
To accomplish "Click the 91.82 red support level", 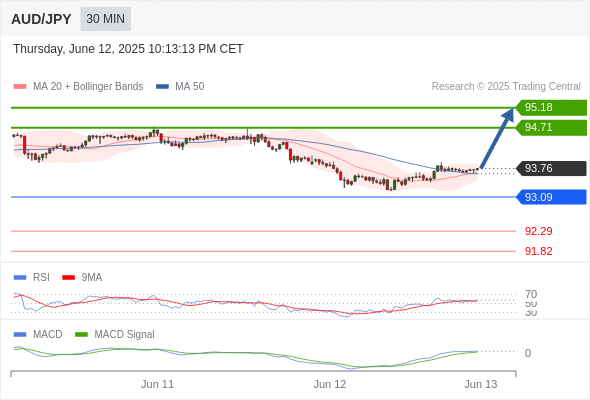I will (x=538, y=251).
